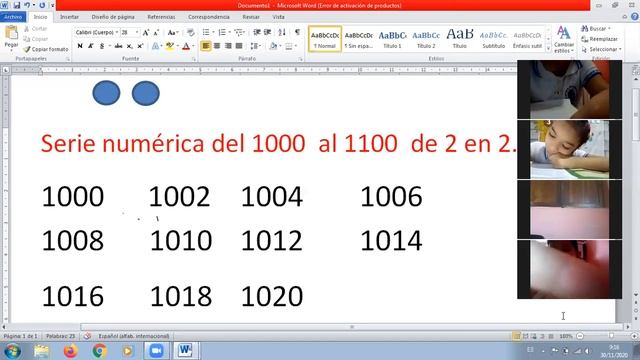
Task: Toggle numbered list
Action: click(x=222, y=32)
